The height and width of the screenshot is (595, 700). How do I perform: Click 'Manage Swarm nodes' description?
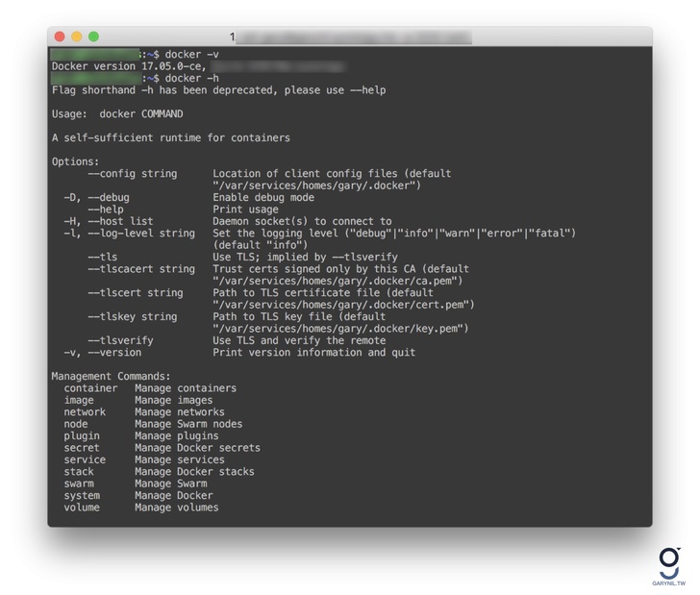click(x=188, y=424)
